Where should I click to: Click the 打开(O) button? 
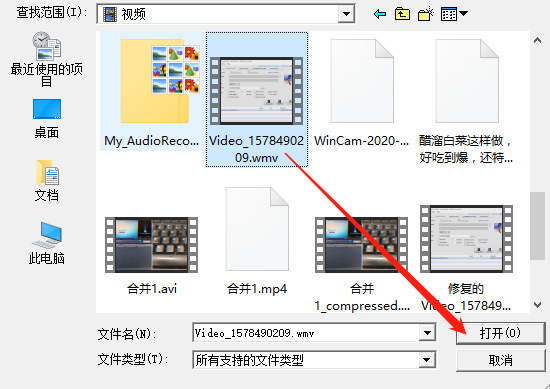click(500, 333)
